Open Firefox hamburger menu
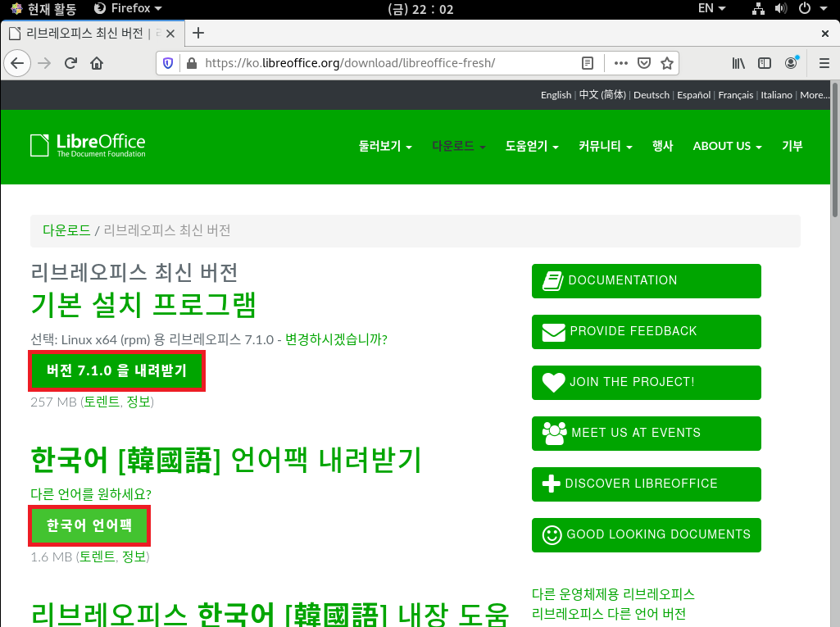 (x=824, y=63)
